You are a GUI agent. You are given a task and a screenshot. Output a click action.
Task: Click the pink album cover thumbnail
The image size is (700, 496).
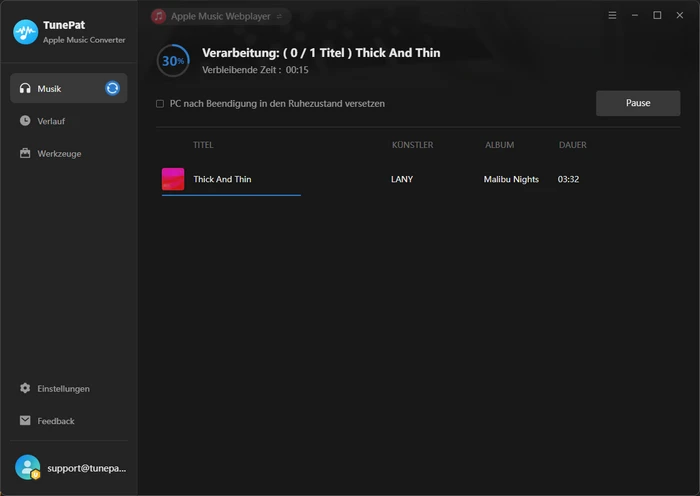point(173,179)
